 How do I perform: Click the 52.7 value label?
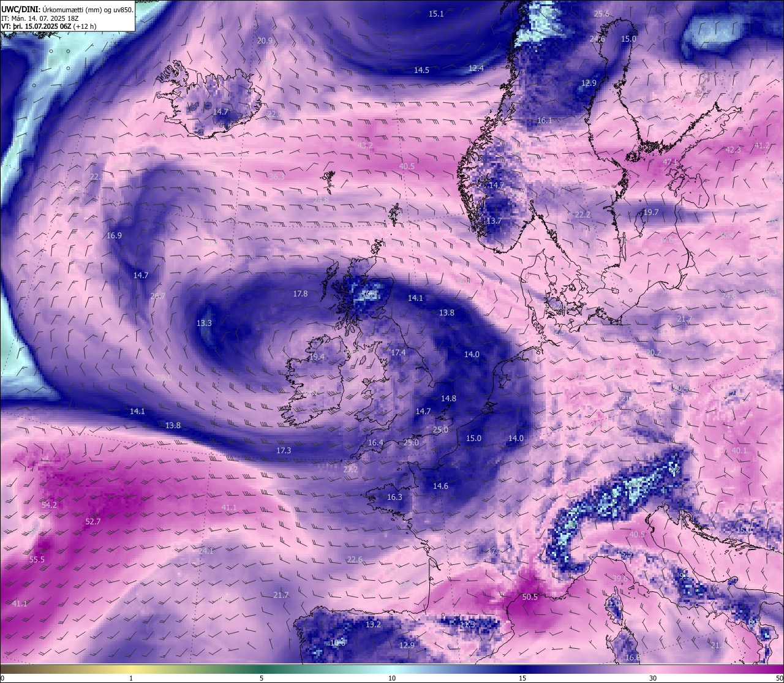[92, 521]
